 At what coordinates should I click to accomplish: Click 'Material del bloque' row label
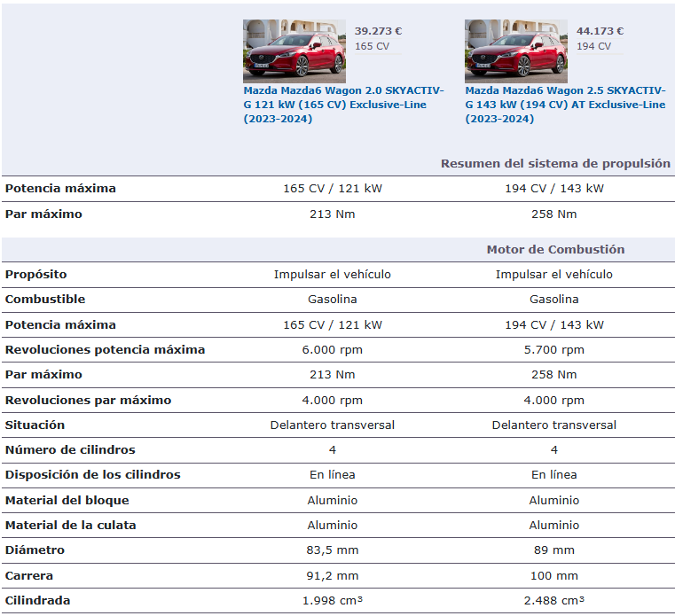67,500
